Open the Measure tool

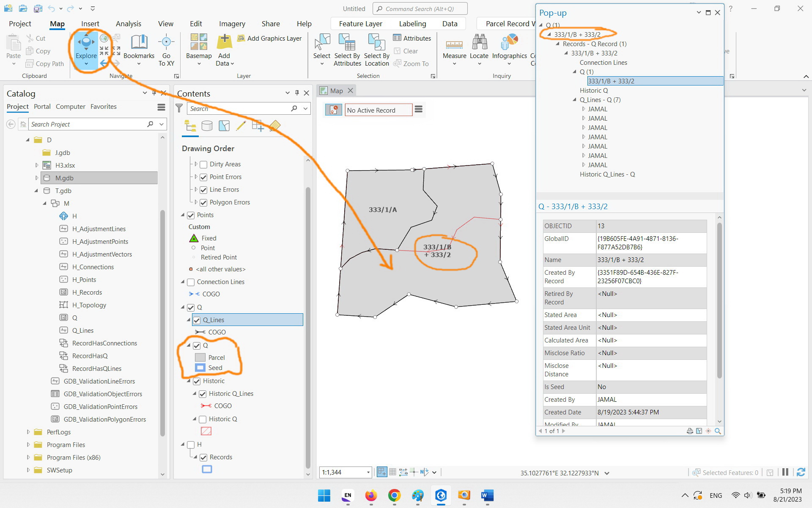point(454,47)
